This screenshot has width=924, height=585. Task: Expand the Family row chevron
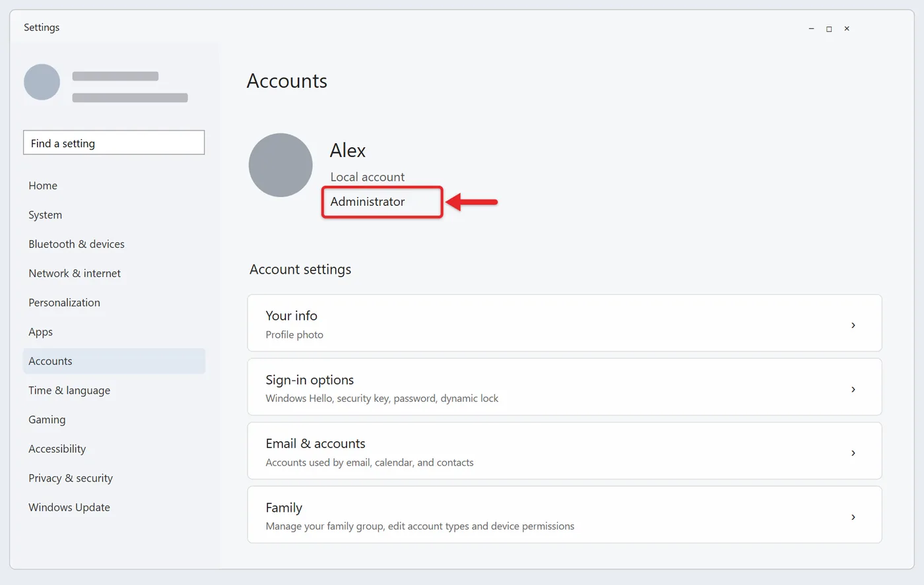point(853,517)
